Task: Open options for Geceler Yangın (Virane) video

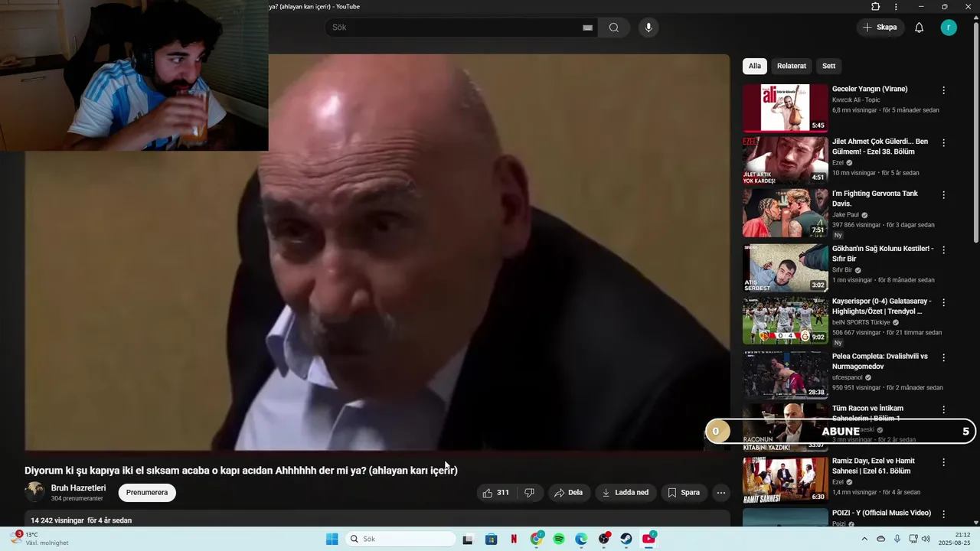Action: [x=943, y=90]
